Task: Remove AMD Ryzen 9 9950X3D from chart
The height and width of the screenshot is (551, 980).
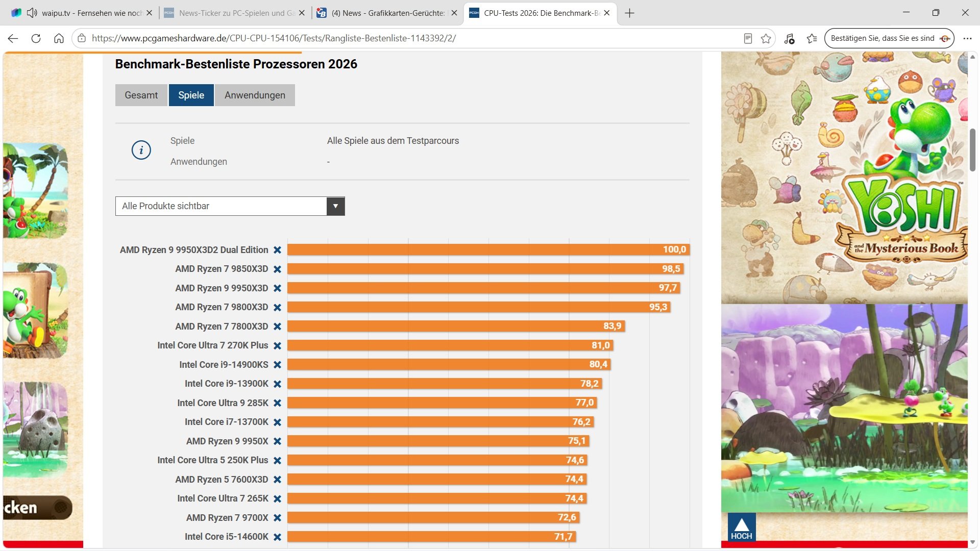Action: 277,288
